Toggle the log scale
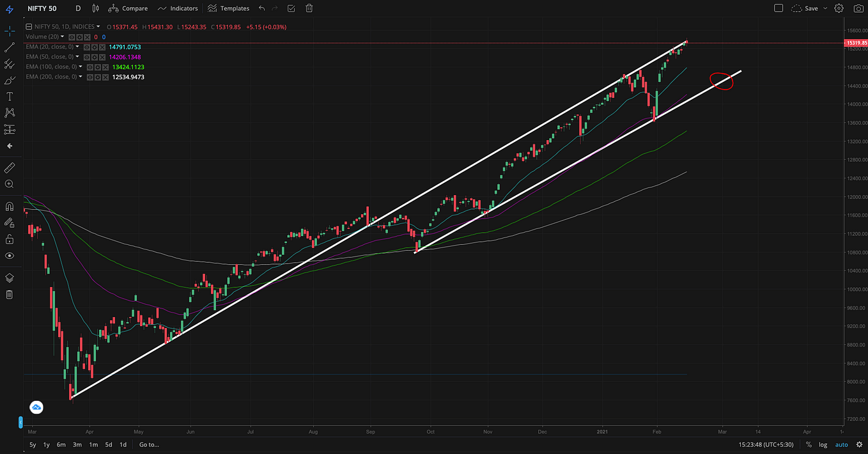 (x=823, y=444)
